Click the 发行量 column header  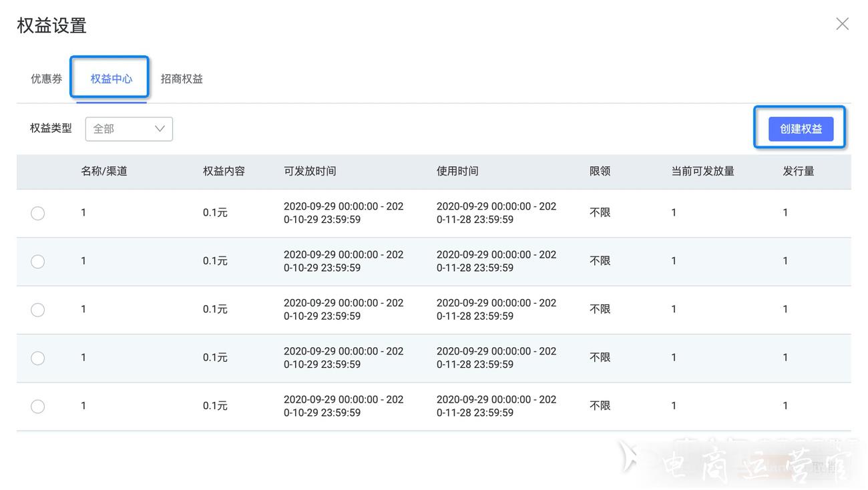pos(799,172)
